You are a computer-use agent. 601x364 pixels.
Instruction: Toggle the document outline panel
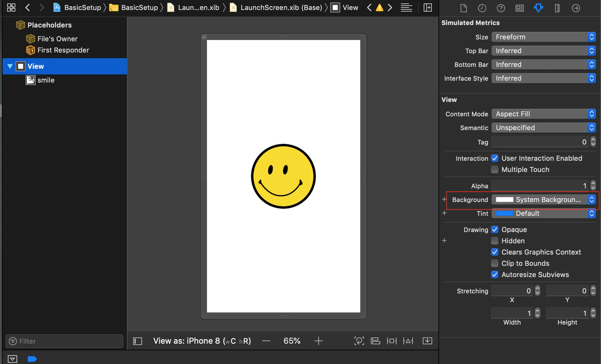coord(138,341)
